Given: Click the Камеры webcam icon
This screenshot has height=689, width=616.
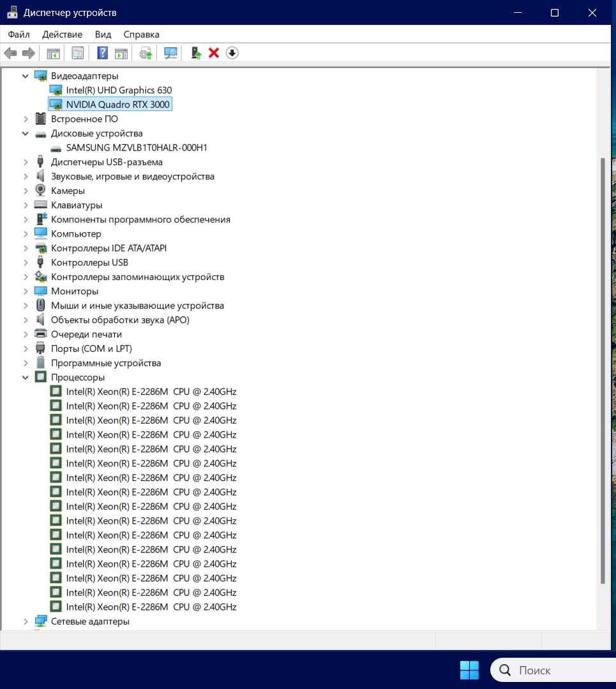Looking at the screenshot, I should (40, 190).
